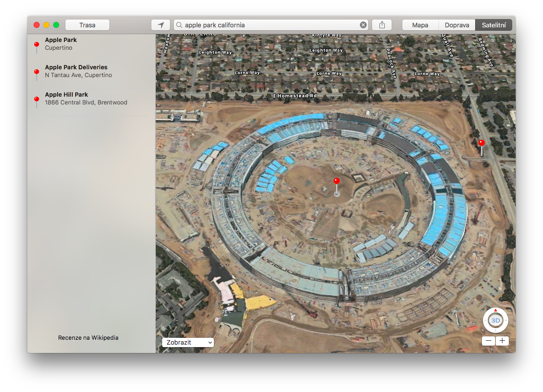Click the Peacock Ave street label
Viewport: 543px width, 392px height.
(391, 63)
